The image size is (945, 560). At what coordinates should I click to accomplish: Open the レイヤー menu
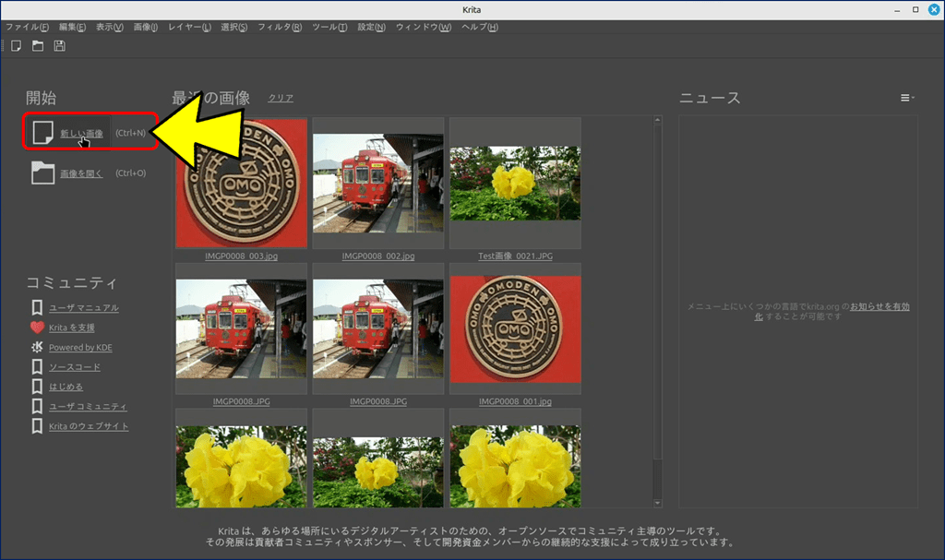click(189, 27)
